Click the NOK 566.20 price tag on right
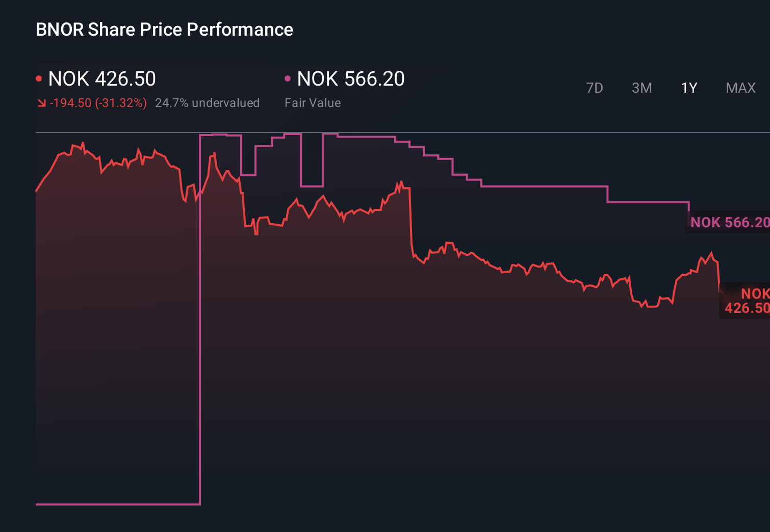770x532 pixels. pyautogui.click(x=729, y=223)
